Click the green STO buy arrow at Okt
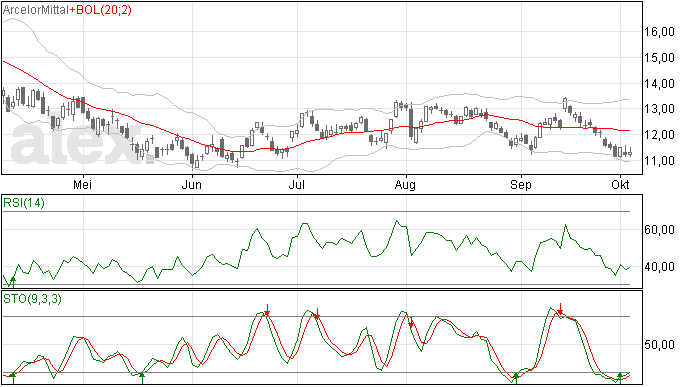 [620, 378]
